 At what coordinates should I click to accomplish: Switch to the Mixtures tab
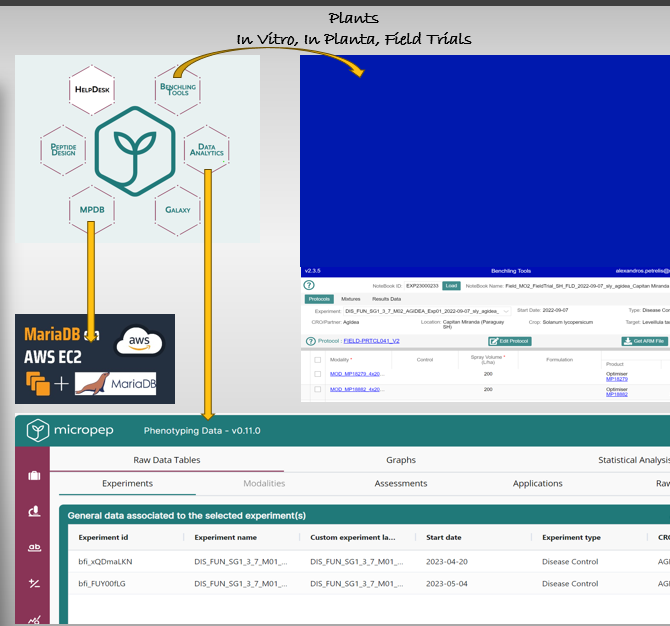coord(351,299)
